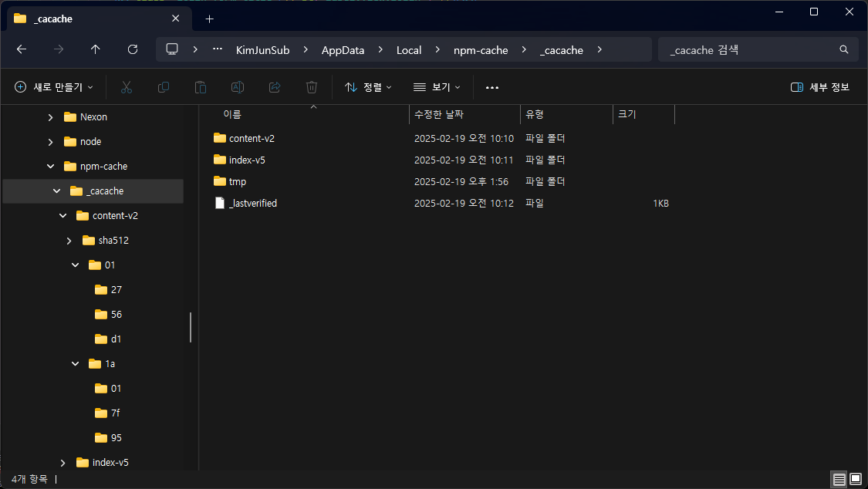Click the Delete trash can icon
Viewport: 868px width, 489px height.
312,87
